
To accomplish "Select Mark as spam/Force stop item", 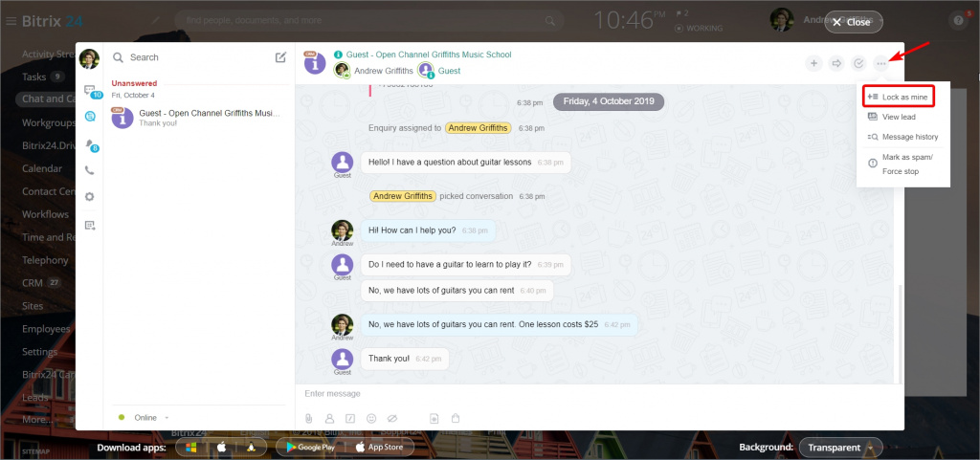I will coord(903,164).
